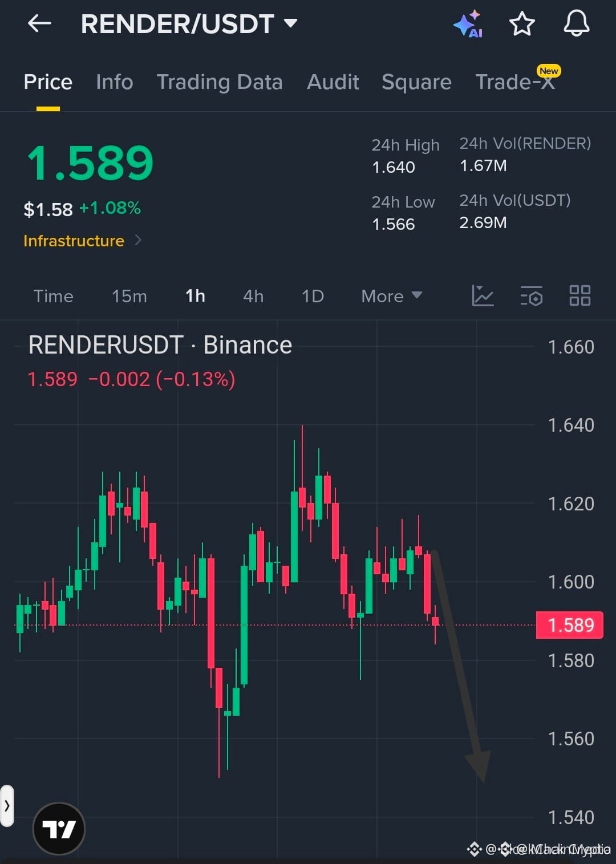This screenshot has width=616, height=864.
Task: Open the Audit tab
Action: click(x=333, y=82)
